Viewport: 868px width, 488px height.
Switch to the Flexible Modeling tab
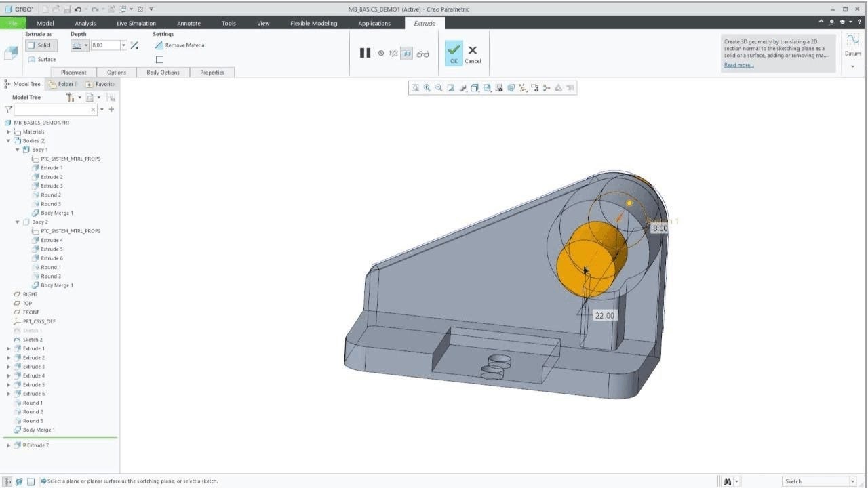tap(313, 23)
